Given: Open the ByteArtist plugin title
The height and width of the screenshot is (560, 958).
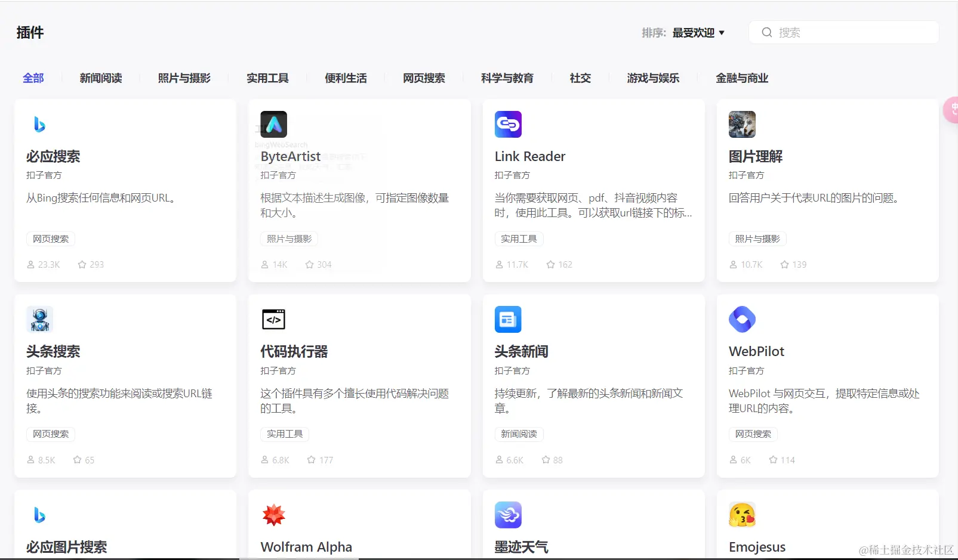Looking at the screenshot, I should [291, 156].
